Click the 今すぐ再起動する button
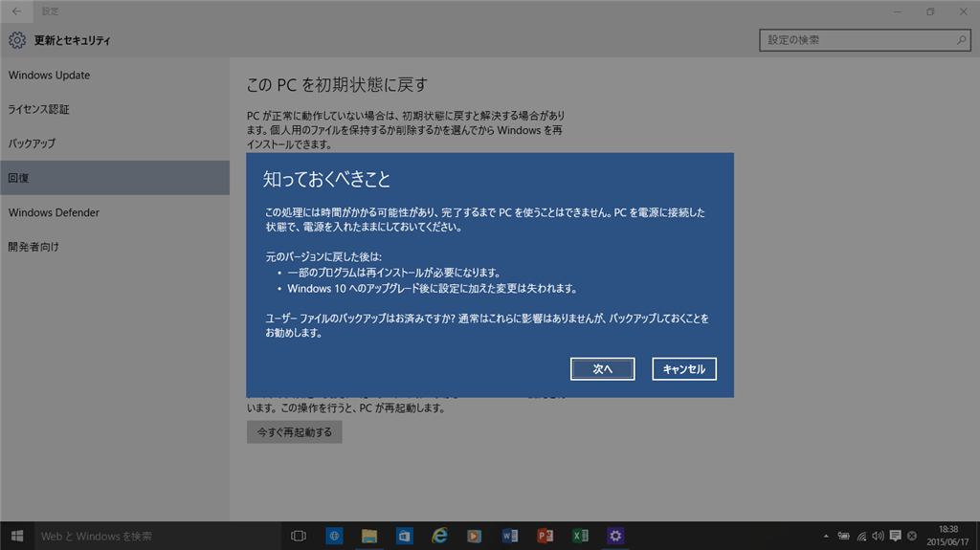The image size is (980, 550). (295, 432)
